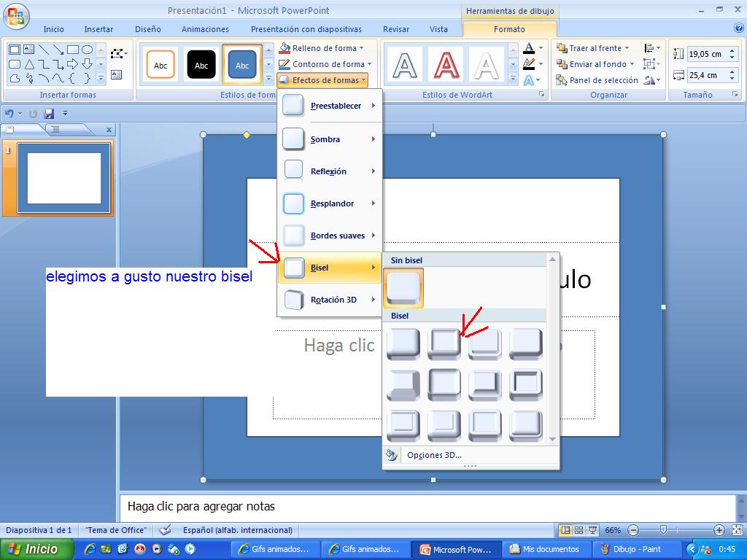Select the Oval shape
747x560 pixels.
(x=87, y=49)
